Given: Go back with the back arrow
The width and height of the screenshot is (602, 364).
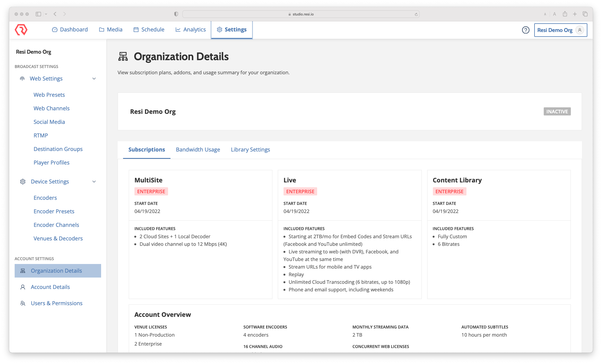Looking at the screenshot, I should click(x=55, y=14).
